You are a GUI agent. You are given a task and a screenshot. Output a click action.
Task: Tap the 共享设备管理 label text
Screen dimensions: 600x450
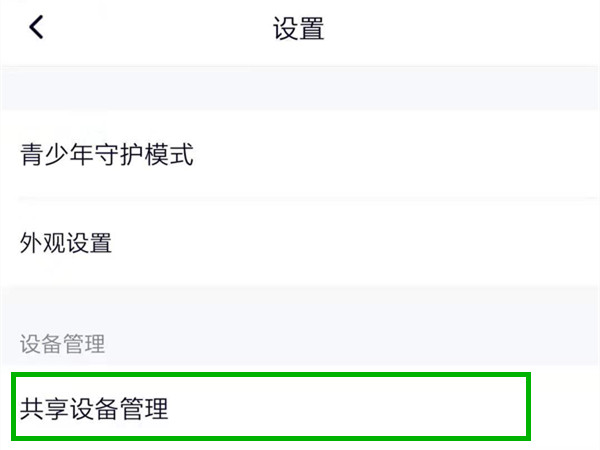(94, 408)
